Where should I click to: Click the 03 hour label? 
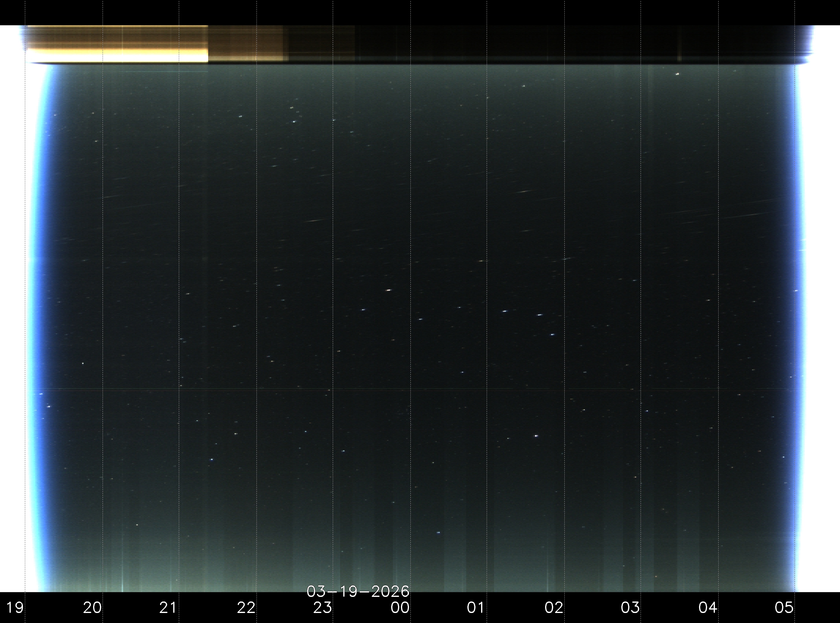click(x=631, y=608)
